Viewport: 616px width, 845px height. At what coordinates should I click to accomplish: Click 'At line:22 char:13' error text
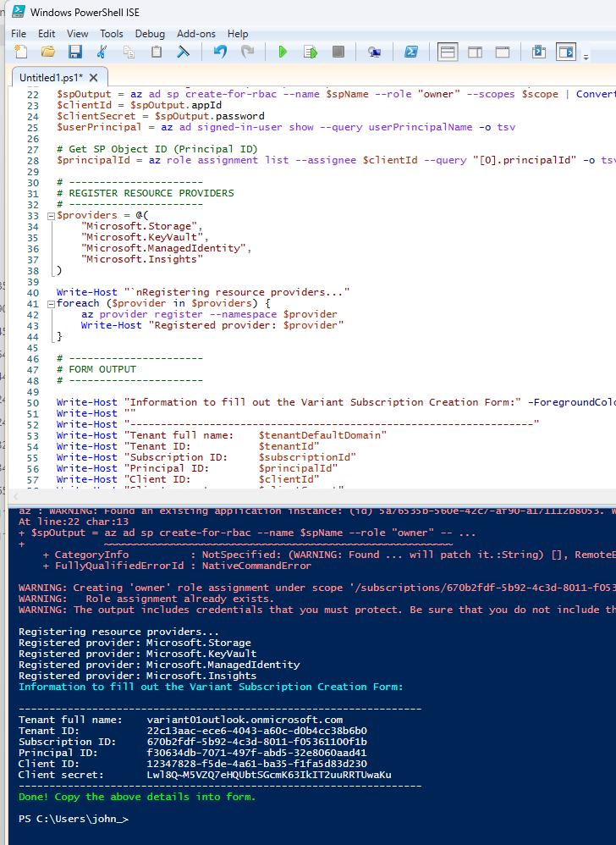(x=74, y=522)
